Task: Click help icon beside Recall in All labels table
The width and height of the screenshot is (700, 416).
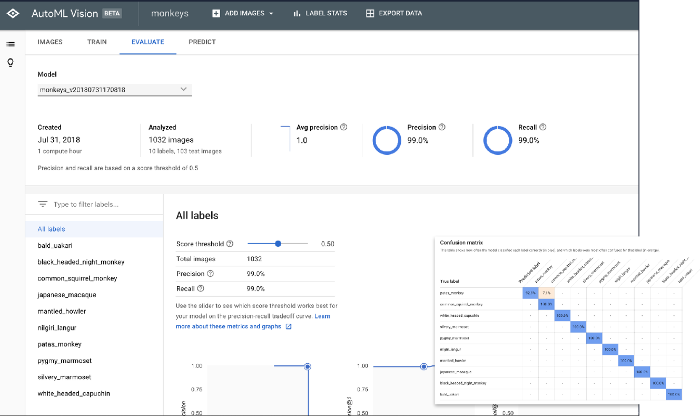Action: [x=200, y=288]
